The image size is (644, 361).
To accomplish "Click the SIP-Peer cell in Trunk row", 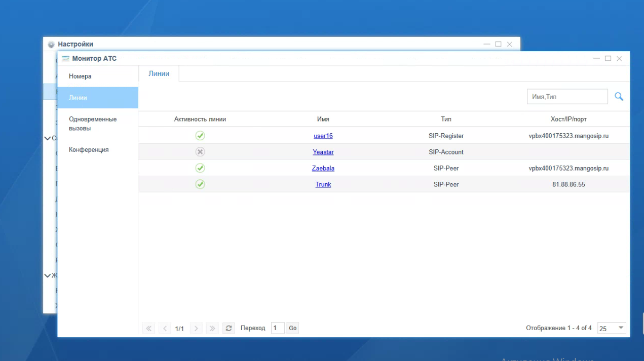I will click(446, 184).
